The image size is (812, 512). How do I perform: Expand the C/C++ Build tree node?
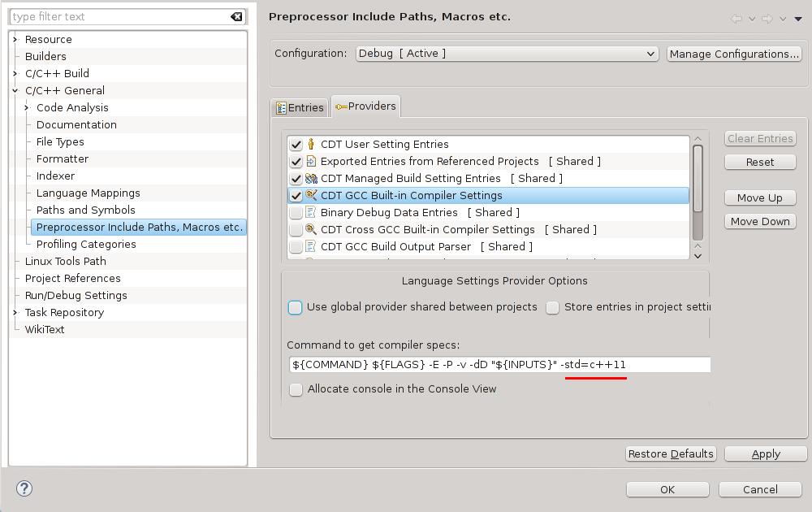click(15, 74)
